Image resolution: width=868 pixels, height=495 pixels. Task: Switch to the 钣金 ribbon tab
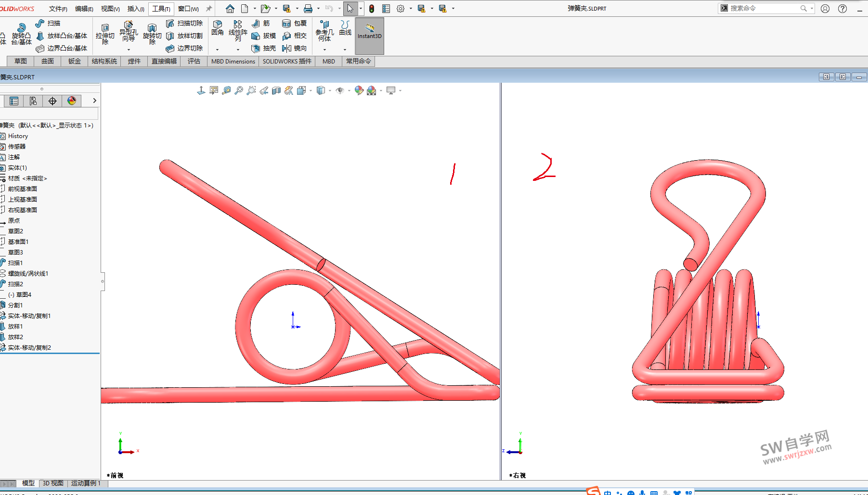74,61
